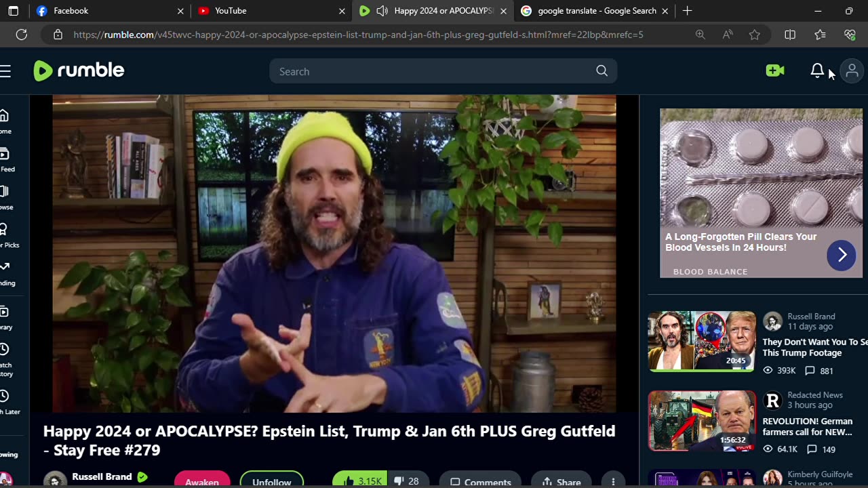Click the search magnifier icon on Rumble
The width and height of the screenshot is (868, 488).
pyautogui.click(x=601, y=71)
